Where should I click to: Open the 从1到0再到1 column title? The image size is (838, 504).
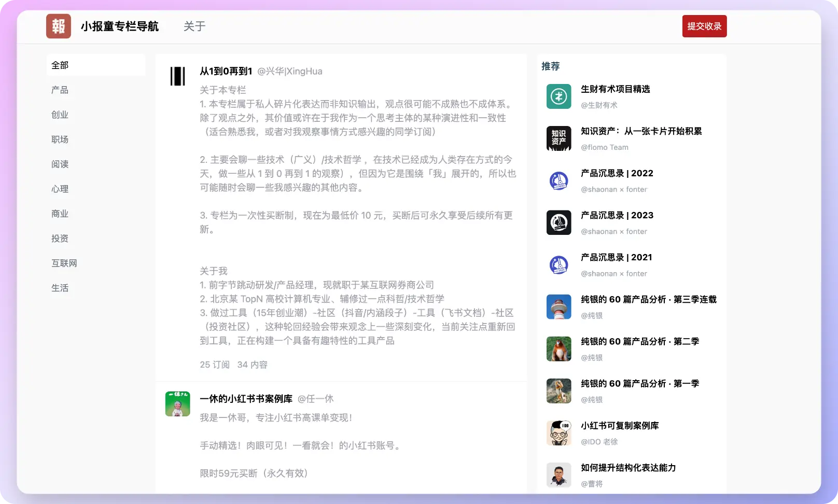(226, 71)
